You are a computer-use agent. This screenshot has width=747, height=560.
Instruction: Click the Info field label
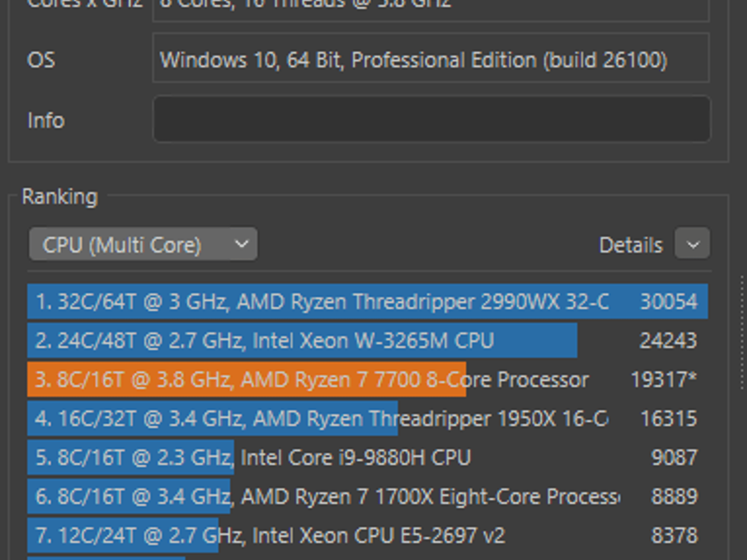coord(46,120)
